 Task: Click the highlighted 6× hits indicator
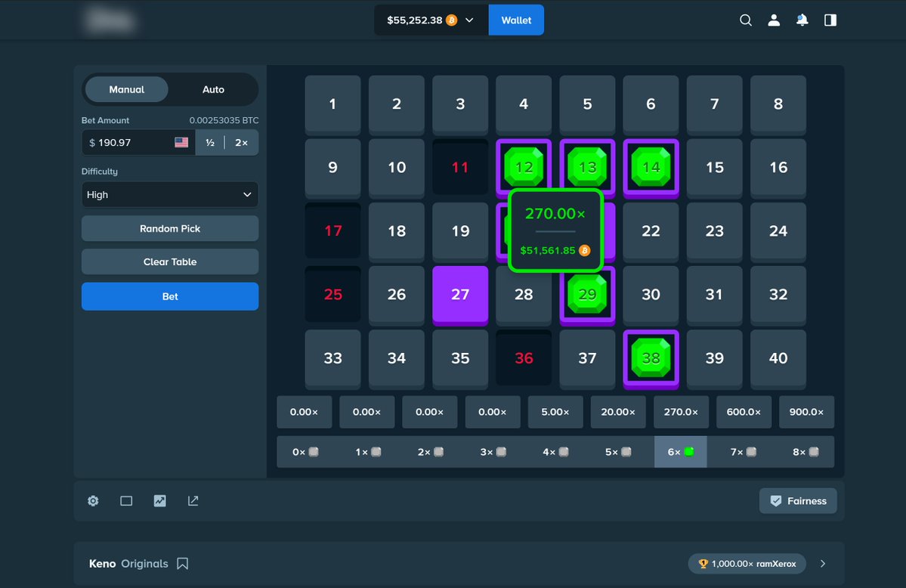click(x=681, y=451)
